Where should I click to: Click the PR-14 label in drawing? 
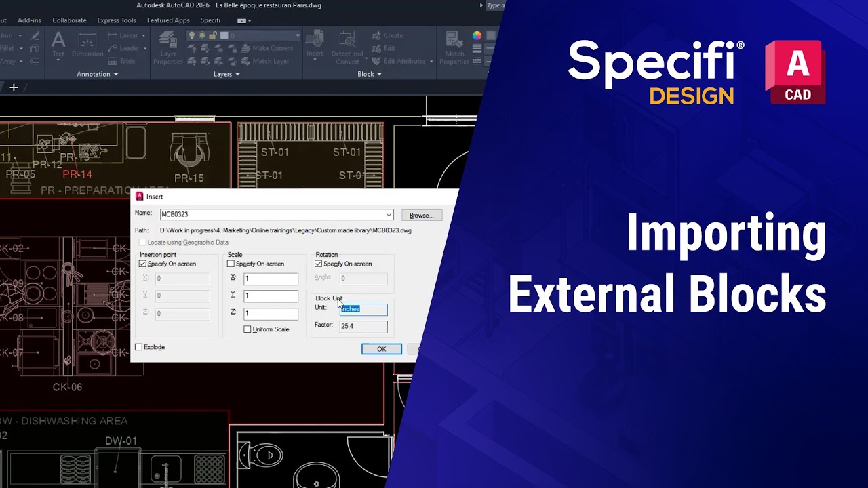click(x=77, y=174)
